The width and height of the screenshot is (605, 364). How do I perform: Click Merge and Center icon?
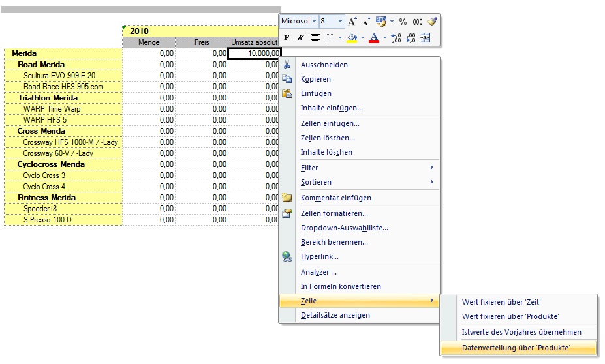(x=425, y=37)
